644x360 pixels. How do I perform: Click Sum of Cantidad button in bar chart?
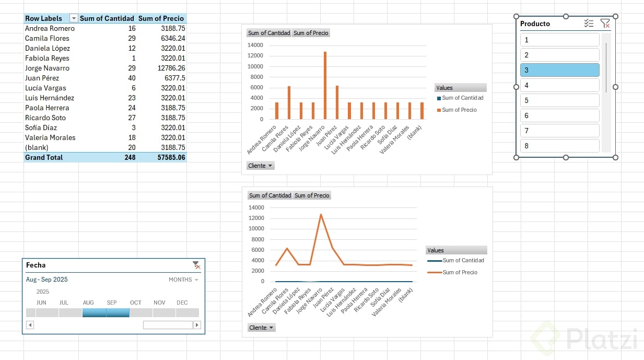point(269,33)
